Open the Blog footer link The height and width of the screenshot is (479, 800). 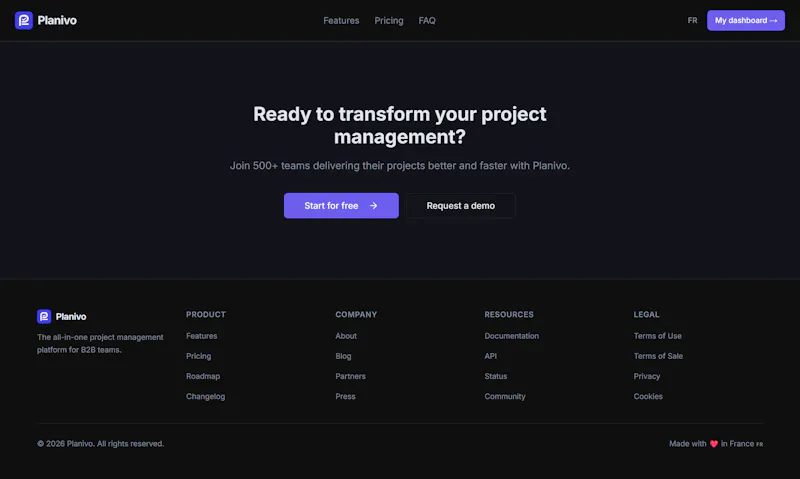(x=343, y=356)
